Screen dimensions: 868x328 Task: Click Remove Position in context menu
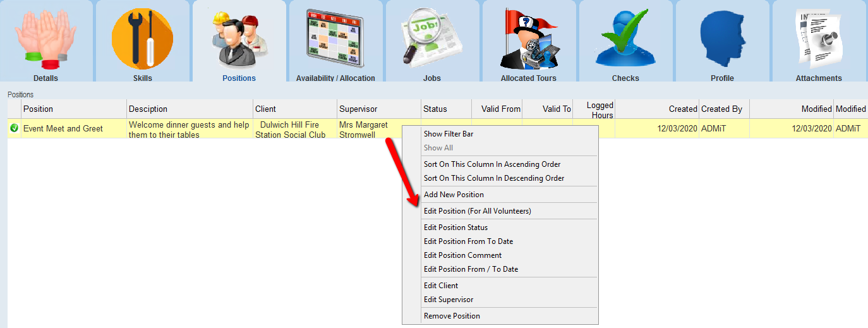[452, 316]
